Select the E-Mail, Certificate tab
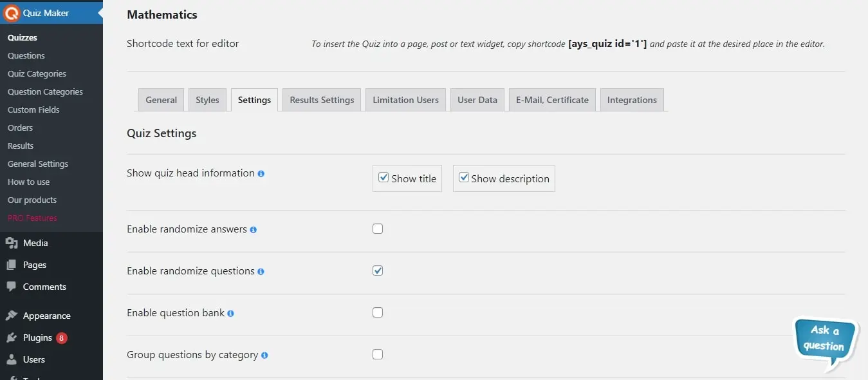Viewport: 868px width, 380px height. (x=551, y=100)
